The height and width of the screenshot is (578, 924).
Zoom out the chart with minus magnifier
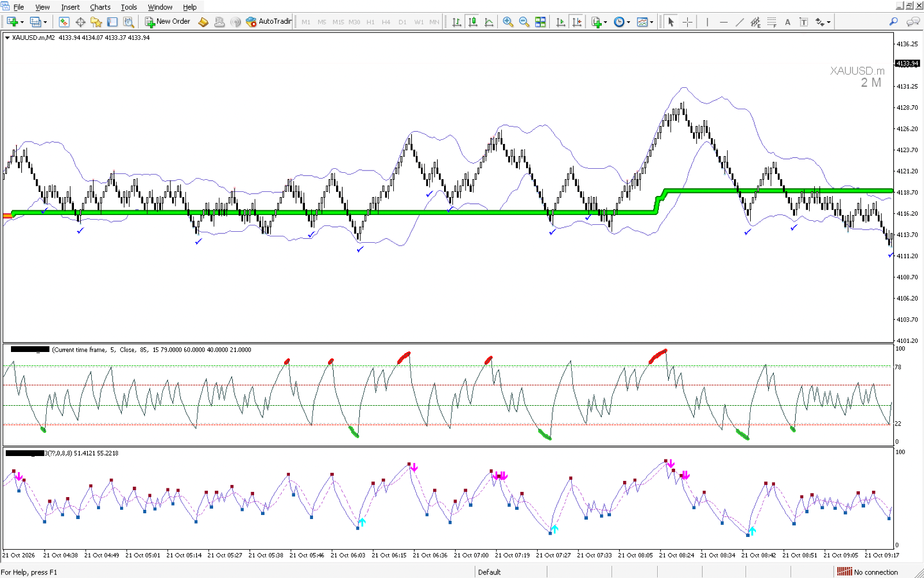pyautogui.click(x=524, y=22)
